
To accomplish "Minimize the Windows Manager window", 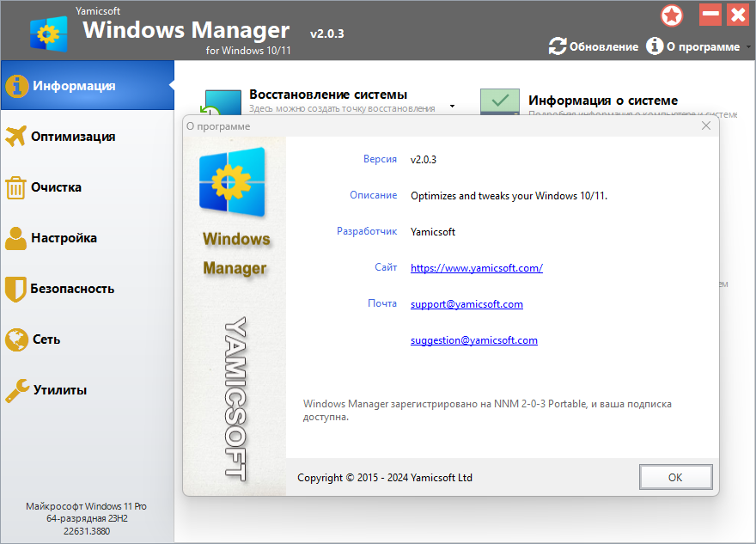I will pyautogui.click(x=710, y=15).
